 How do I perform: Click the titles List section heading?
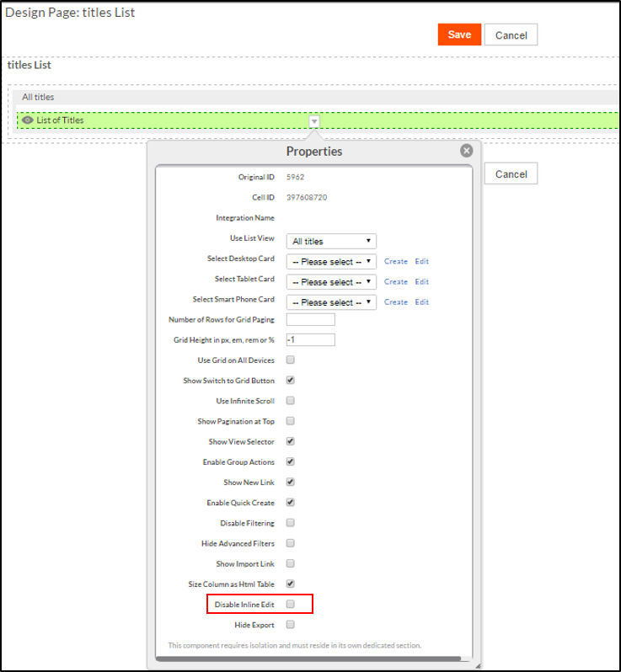pos(29,65)
